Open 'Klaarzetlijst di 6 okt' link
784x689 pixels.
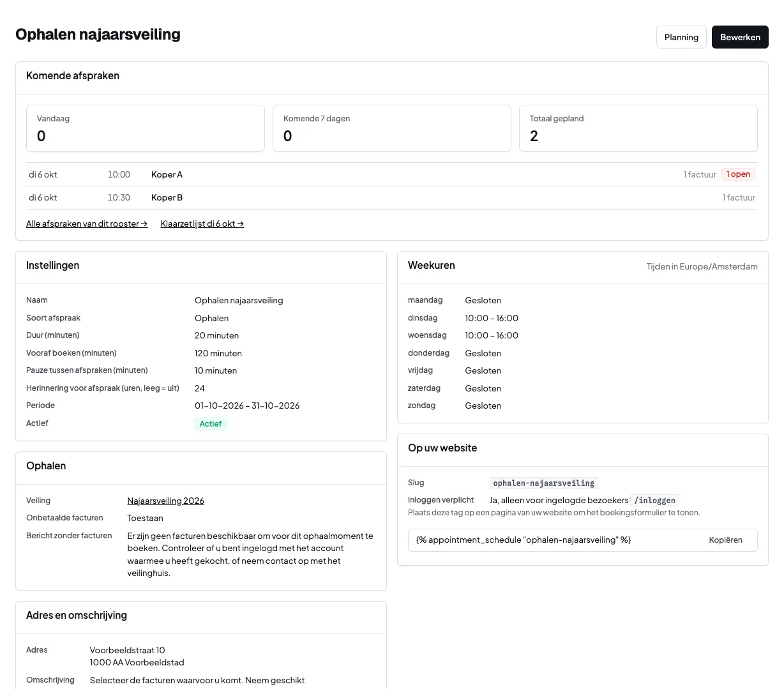click(x=202, y=224)
